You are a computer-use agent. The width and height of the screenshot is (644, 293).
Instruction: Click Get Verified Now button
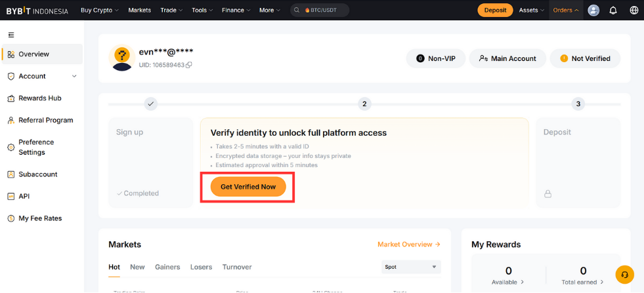click(x=248, y=187)
